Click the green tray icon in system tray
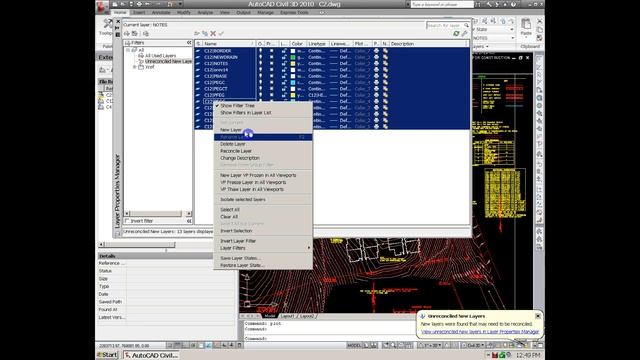 [x=502, y=356]
